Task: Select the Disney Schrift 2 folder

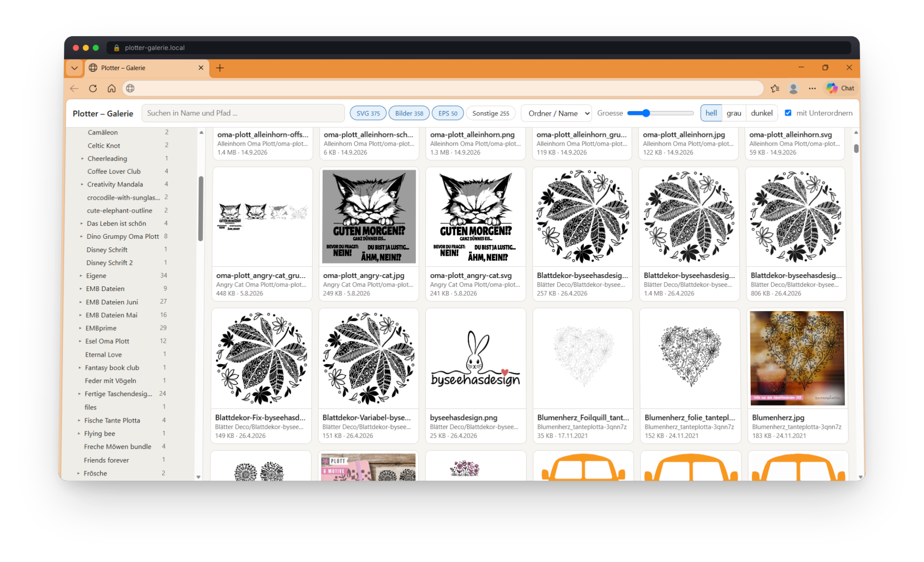Action: (x=109, y=263)
